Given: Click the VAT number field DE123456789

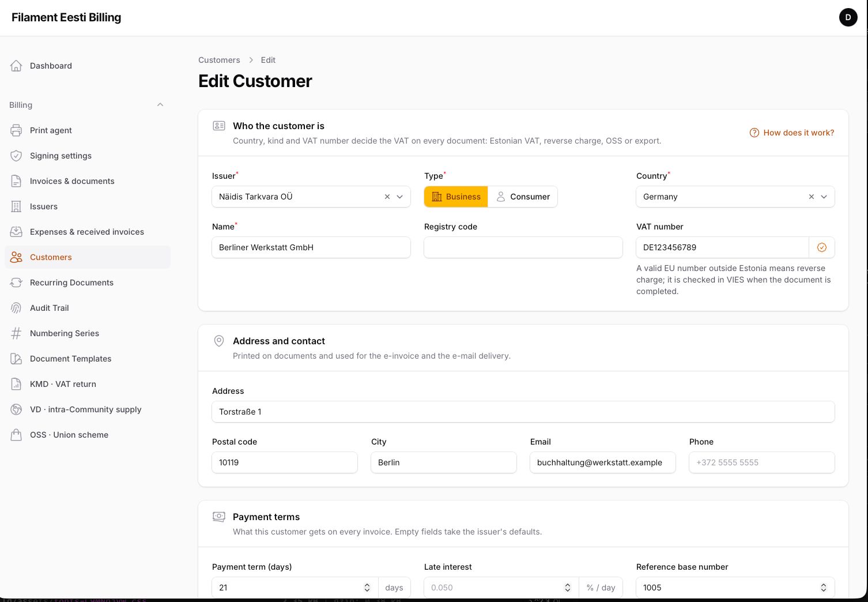Looking at the screenshot, I should [723, 247].
